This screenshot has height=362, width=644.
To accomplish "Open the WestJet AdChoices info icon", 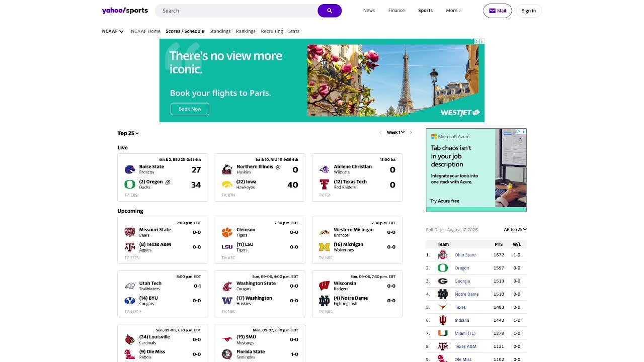I will click(x=476, y=41).
